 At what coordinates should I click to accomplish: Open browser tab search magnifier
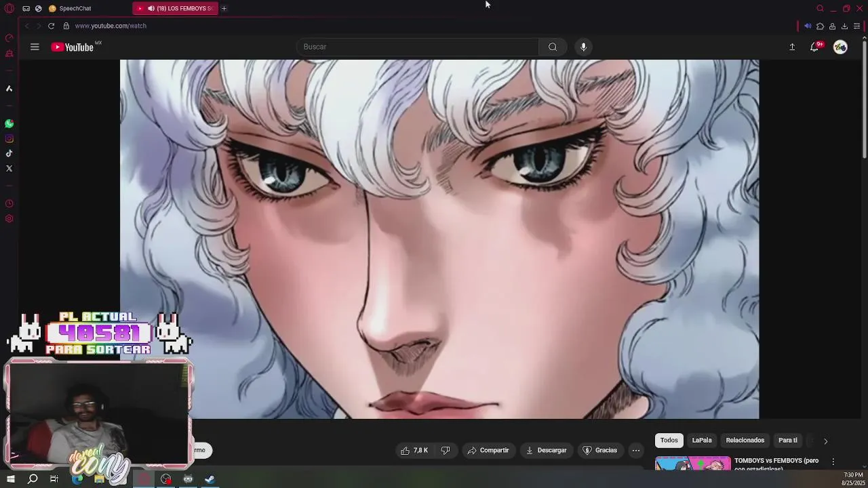[820, 9]
